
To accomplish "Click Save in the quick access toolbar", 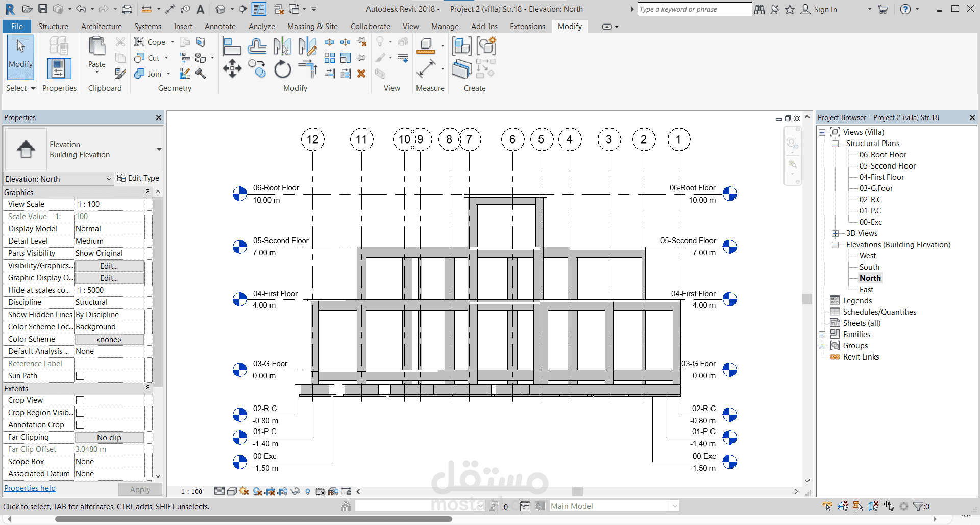I will point(43,9).
